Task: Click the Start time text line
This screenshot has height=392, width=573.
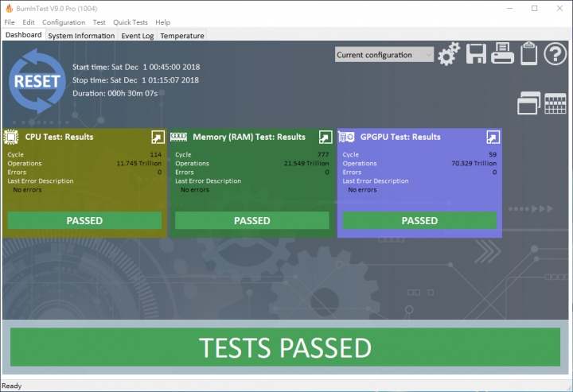Action: tap(136, 67)
